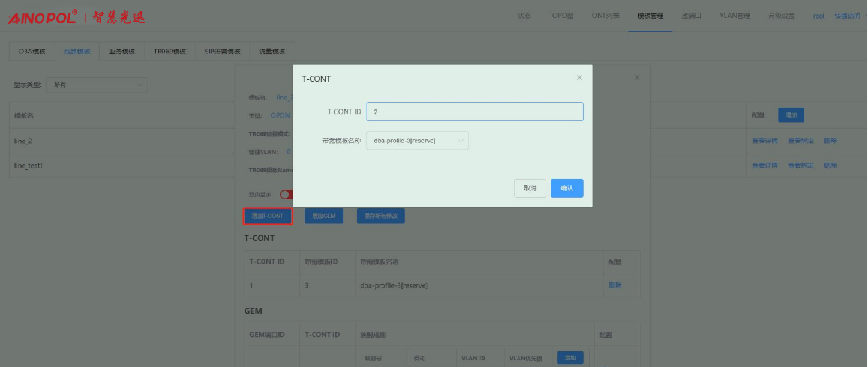868x367 pixels.
Task: Click 查看详情 for line_2
Action: pyautogui.click(x=765, y=141)
